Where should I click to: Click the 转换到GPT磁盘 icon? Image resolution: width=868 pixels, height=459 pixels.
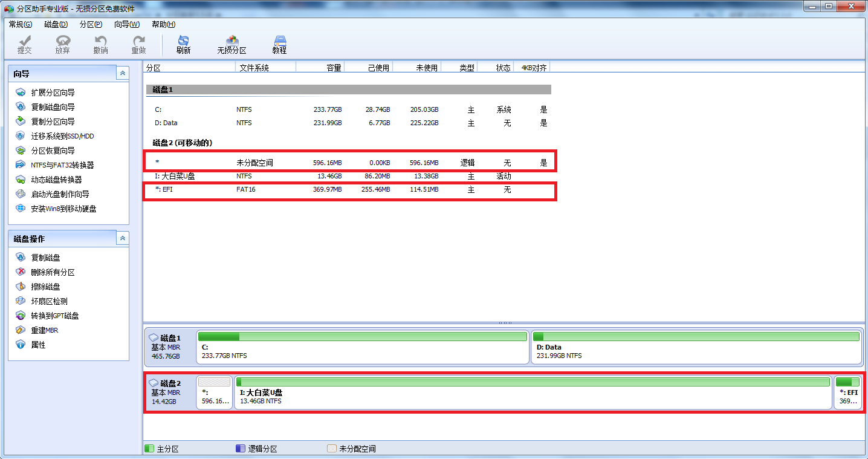(21, 316)
